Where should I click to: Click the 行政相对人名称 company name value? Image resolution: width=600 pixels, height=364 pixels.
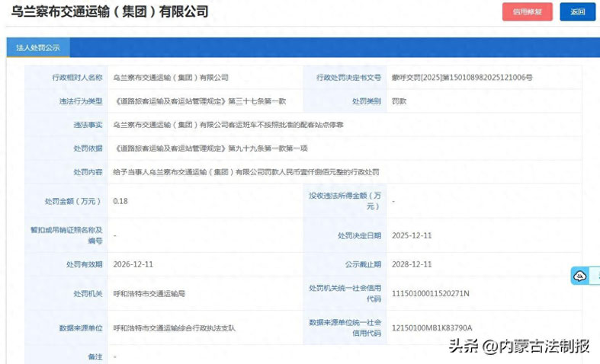(x=170, y=78)
